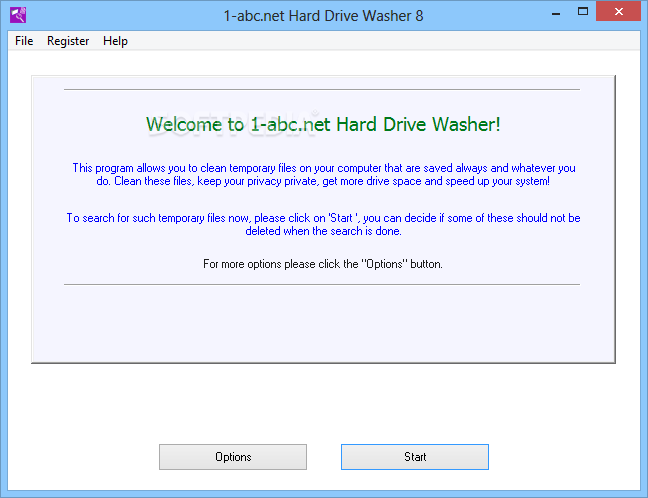Click the Hard Drive Washer app icon
Viewport: 648px width, 498px height.
pos(18,15)
